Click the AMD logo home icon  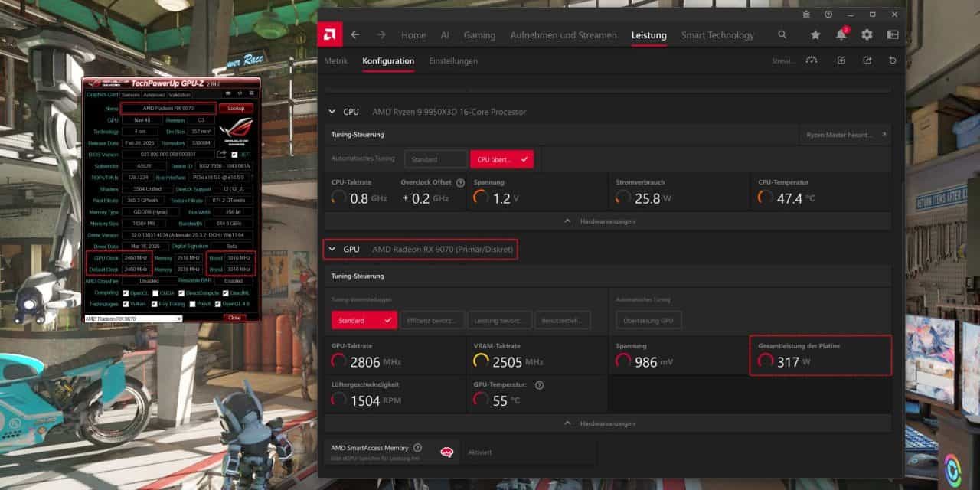point(329,34)
